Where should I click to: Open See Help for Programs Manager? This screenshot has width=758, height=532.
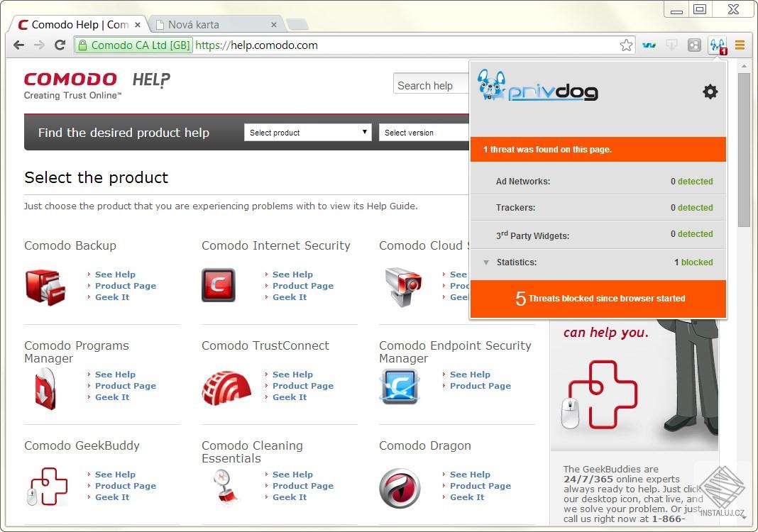click(115, 375)
